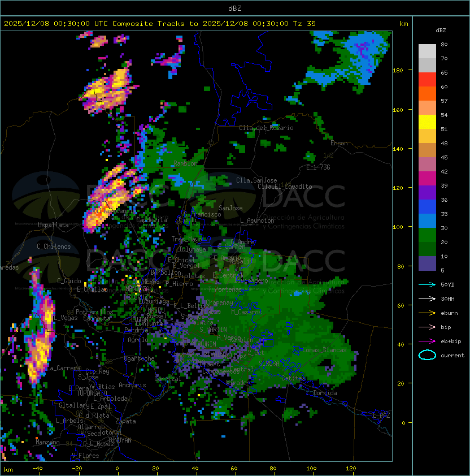The height and width of the screenshot is (476, 470).
Task: Click the 'V_Flores' place label
Action: click(x=85, y=456)
